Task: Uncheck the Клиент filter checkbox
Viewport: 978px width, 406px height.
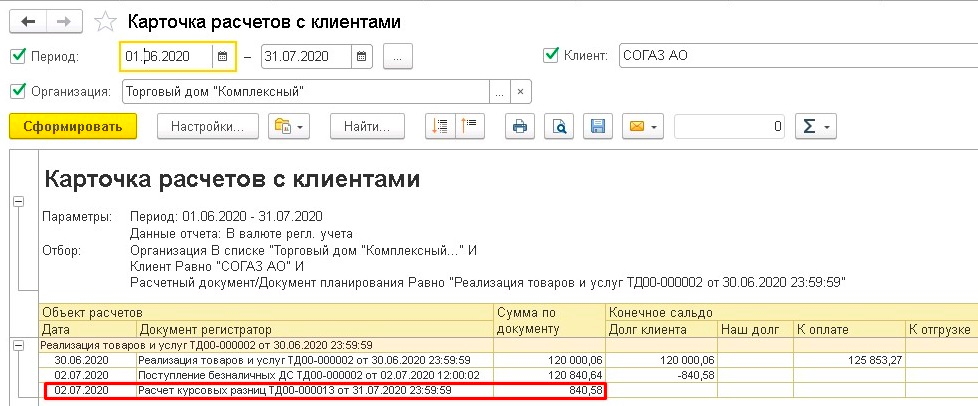Action: tap(550, 56)
